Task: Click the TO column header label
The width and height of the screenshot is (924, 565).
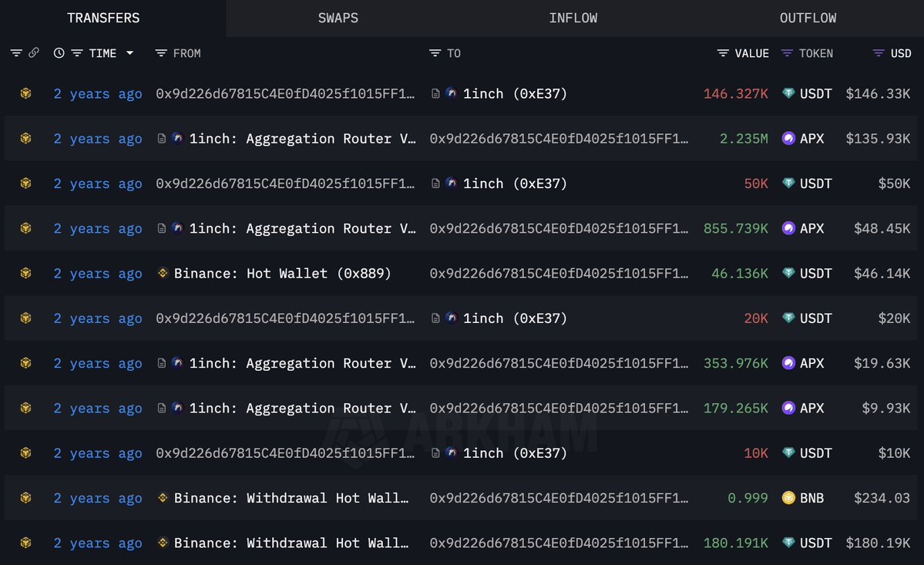Action: click(x=454, y=53)
